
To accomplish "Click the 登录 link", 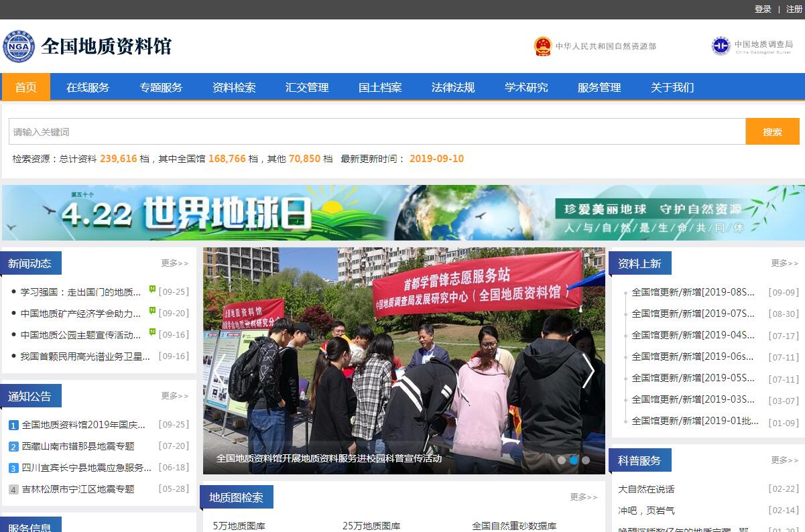I will click(763, 9).
